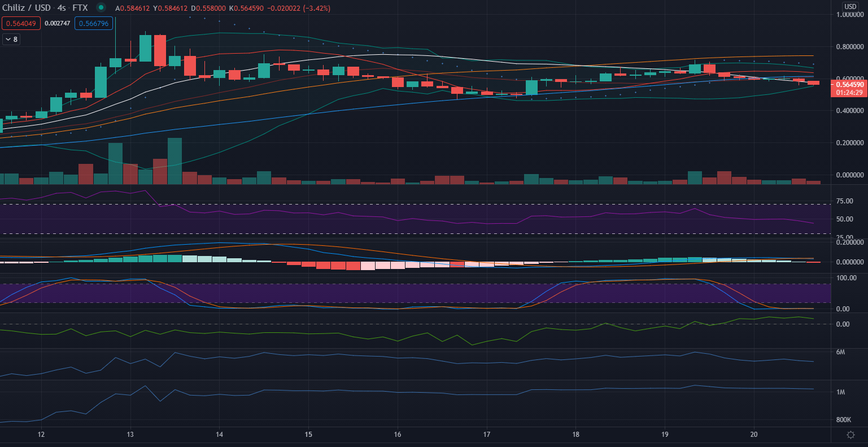Click the RSI 50.00 scale label
The width and height of the screenshot is (868, 447).
click(x=844, y=219)
